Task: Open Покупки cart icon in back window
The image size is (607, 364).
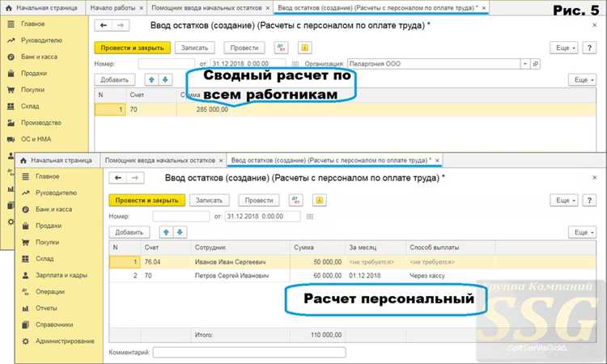Action: click(11, 90)
